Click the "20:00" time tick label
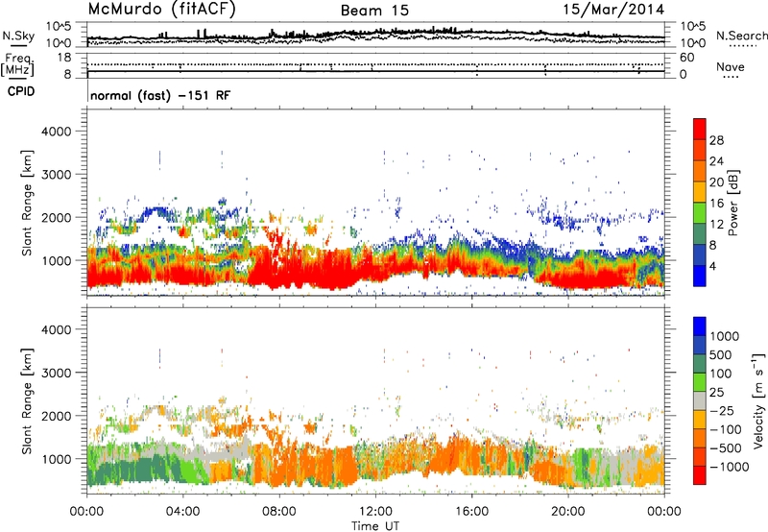Viewport: 768px width, 532px height. (568, 512)
